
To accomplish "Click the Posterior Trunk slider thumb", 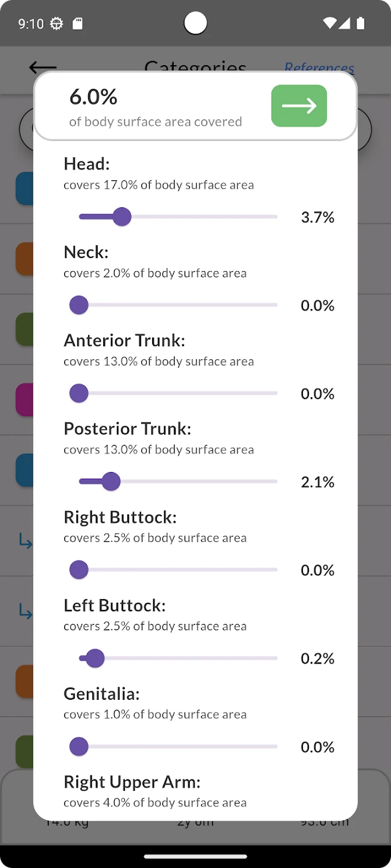I will pos(111,482).
